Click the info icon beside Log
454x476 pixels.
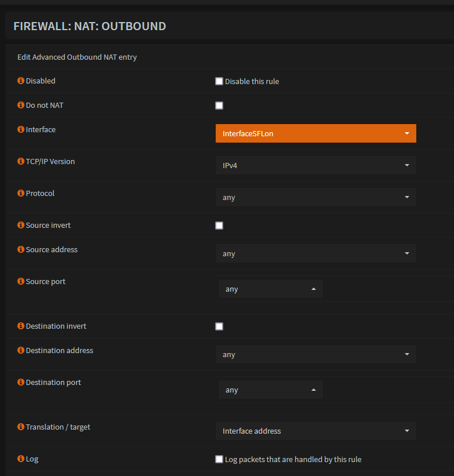(x=21, y=459)
